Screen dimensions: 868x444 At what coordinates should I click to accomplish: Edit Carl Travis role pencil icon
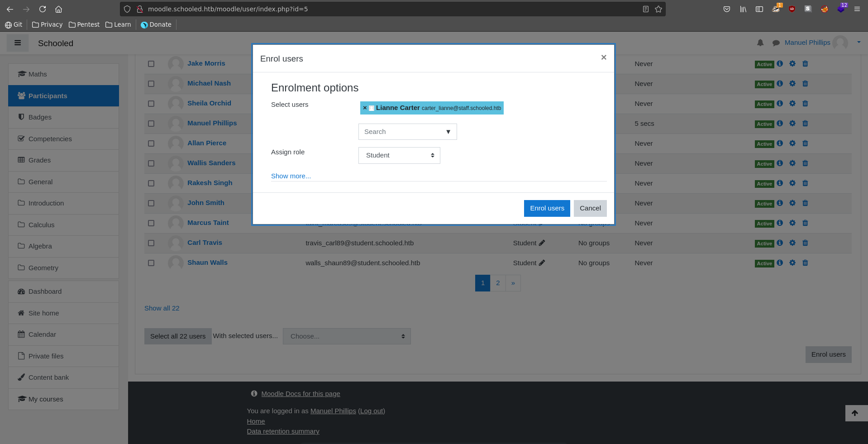[x=542, y=243]
